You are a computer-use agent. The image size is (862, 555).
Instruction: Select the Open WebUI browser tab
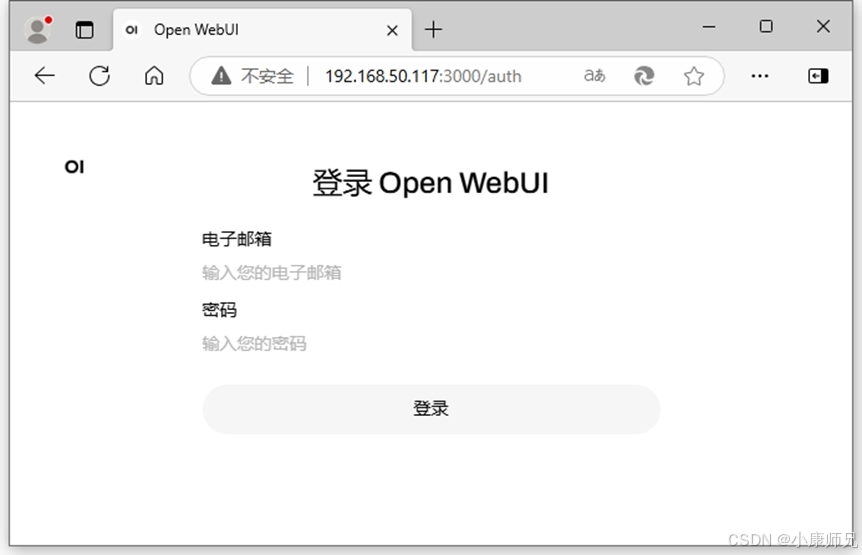coord(262,30)
